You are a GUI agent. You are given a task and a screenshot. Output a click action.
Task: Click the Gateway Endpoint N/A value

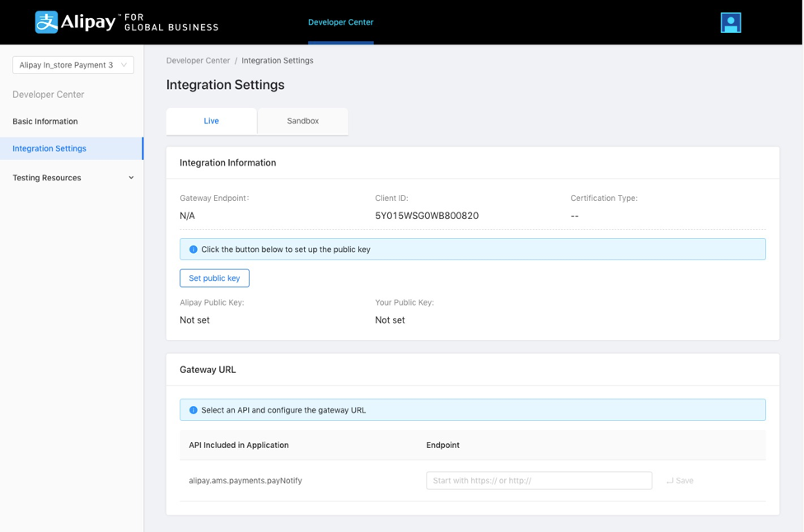coord(187,216)
